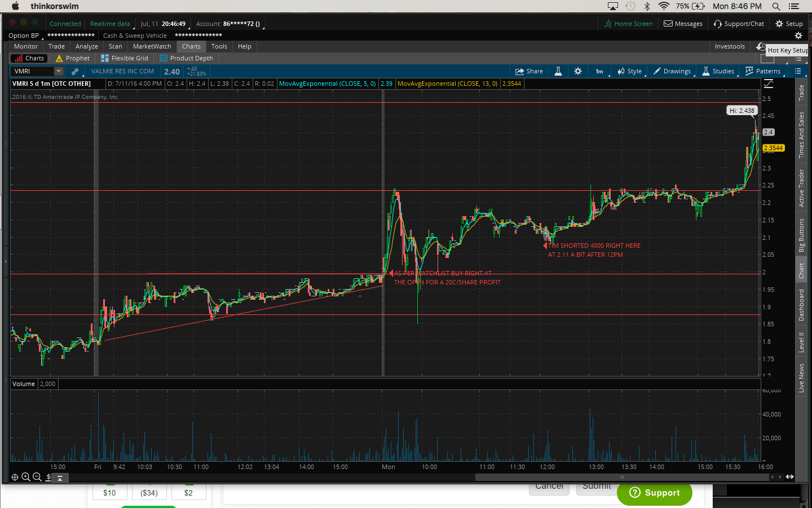Image resolution: width=812 pixels, height=508 pixels.
Task: Select the Prophet sub-tab
Action: (73, 58)
